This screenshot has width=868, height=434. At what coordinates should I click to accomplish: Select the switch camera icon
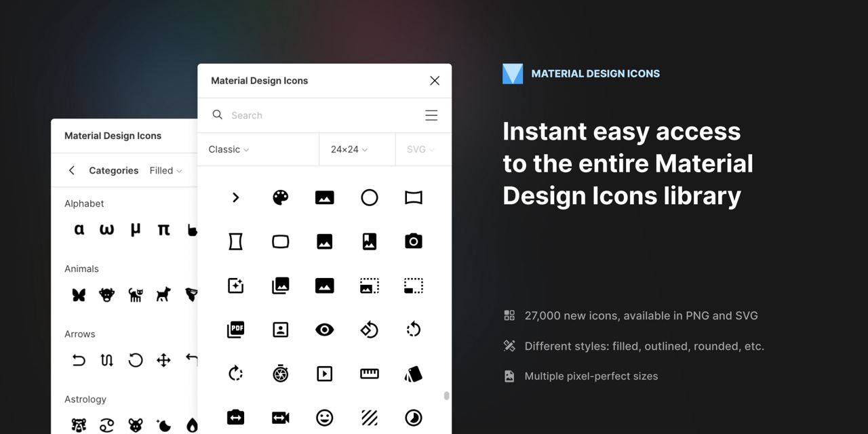coord(236,417)
